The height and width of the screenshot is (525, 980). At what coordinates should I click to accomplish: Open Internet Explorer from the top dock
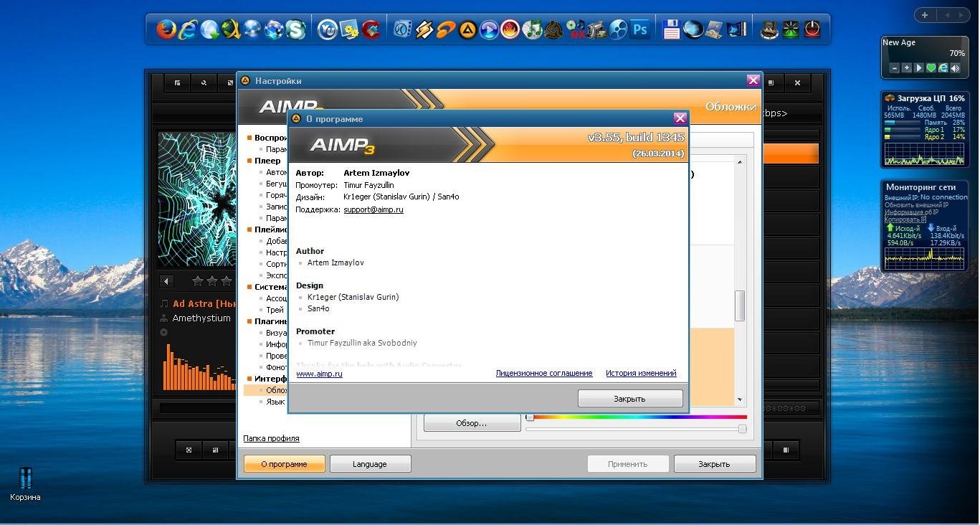click(188, 29)
